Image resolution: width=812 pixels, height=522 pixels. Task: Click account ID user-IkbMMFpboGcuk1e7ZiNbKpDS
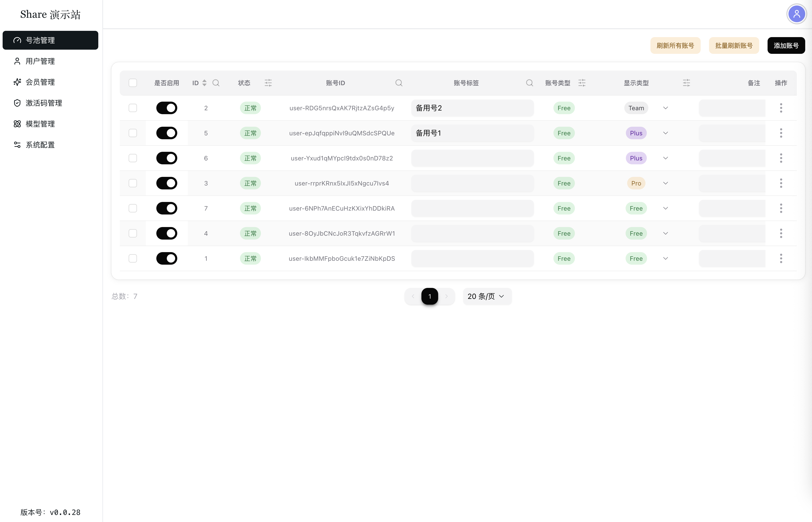pyautogui.click(x=341, y=258)
